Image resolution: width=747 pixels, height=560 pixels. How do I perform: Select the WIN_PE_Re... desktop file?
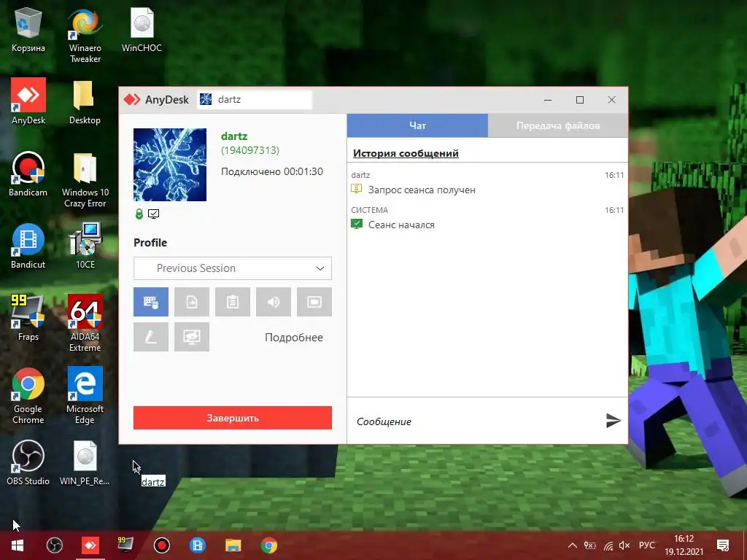[x=85, y=463]
